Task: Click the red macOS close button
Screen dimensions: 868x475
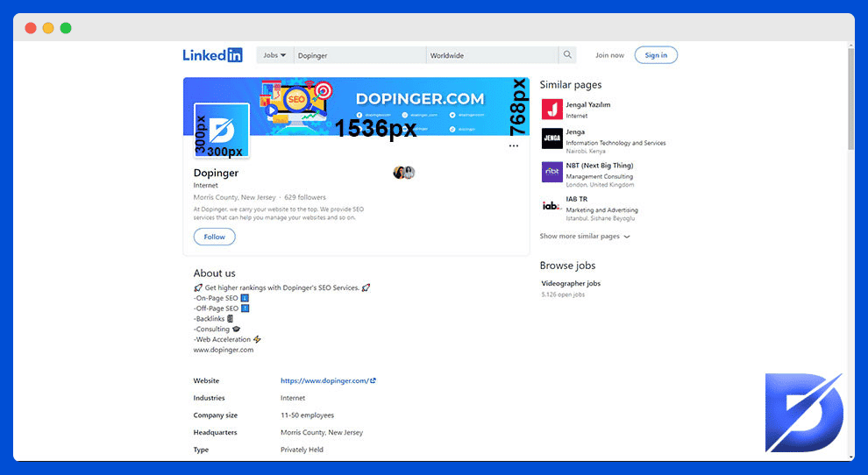Action: (31, 28)
